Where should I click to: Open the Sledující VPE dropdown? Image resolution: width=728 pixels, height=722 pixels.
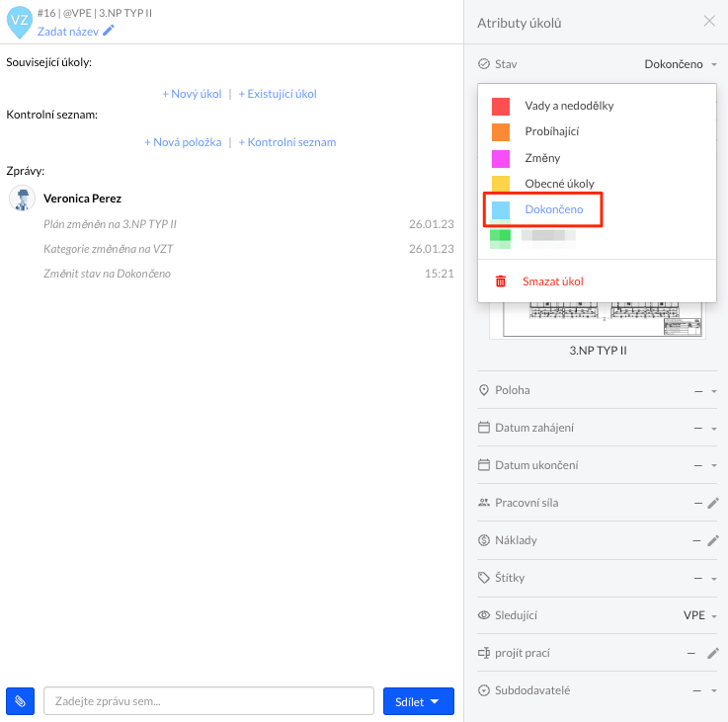tap(701, 615)
